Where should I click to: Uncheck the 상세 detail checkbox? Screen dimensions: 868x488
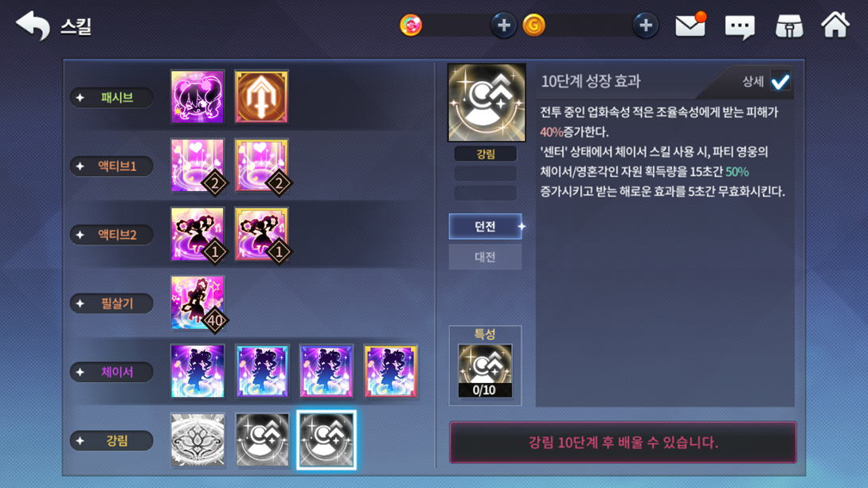[x=780, y=82]
